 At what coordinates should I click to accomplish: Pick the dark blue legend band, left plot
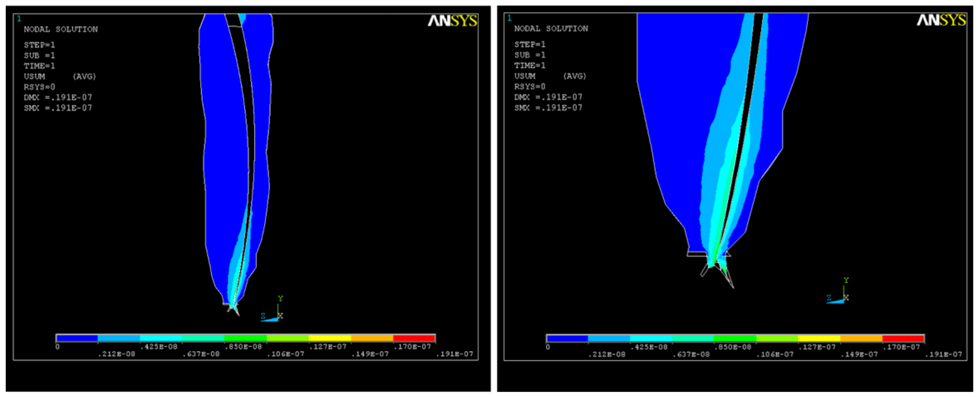pyautogui.click(x=77, y=338)
